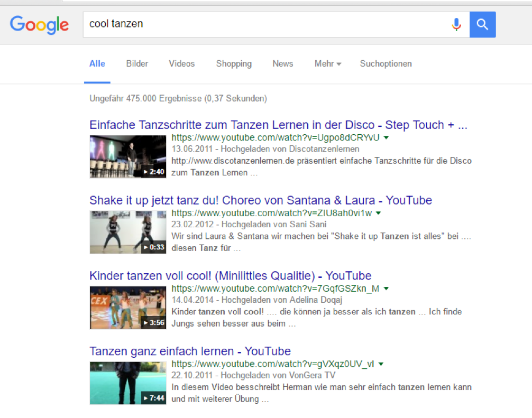
Task: Open 'Tanzen ganz einfach lernen' result
Action: (x=190, y=351)
